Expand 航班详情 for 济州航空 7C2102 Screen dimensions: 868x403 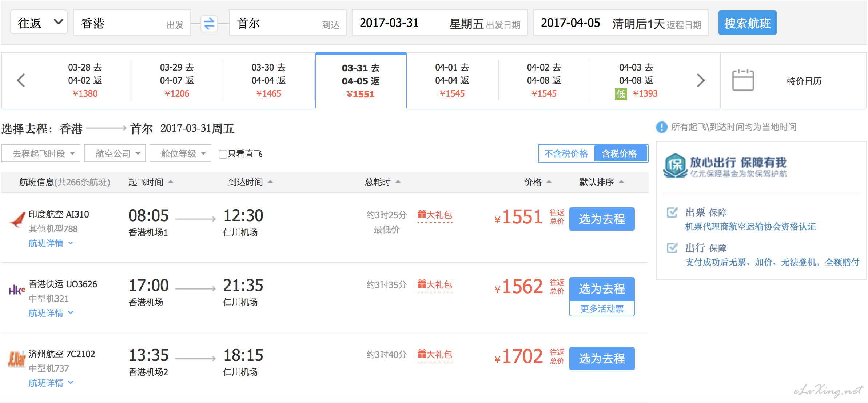tap(51, 383)
